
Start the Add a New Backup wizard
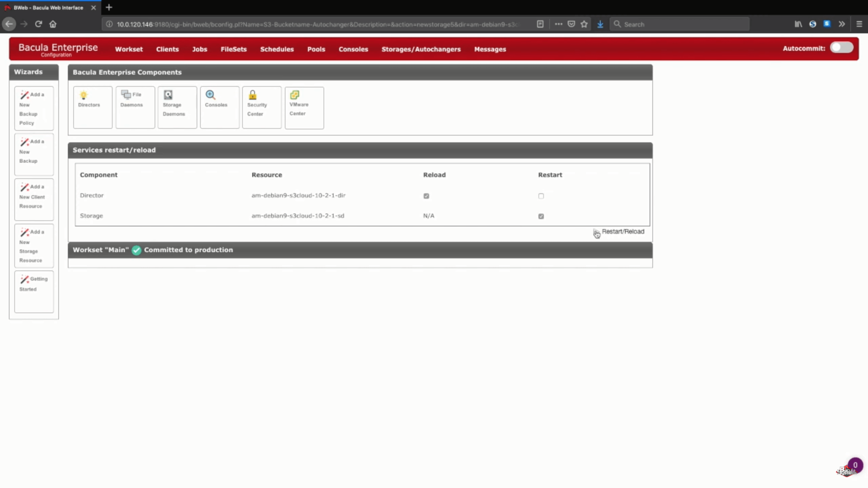pos(34,155)
